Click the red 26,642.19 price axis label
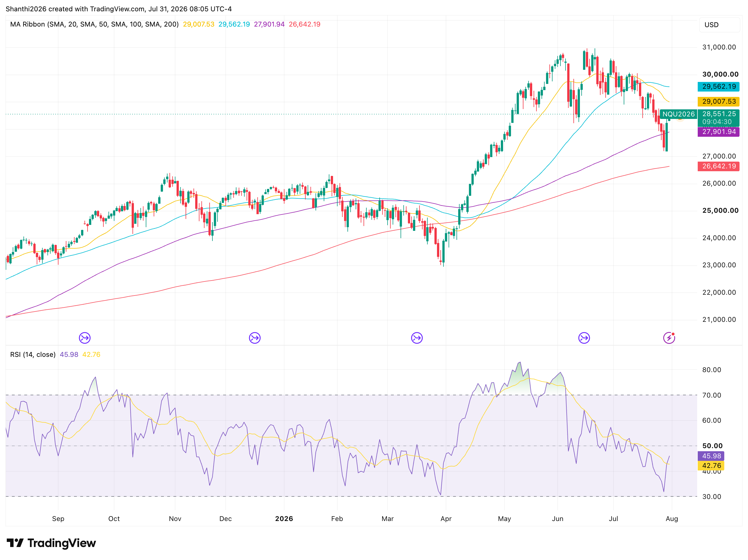The height and width of the screenshot is (560, 748). click(x=719, y=166)
